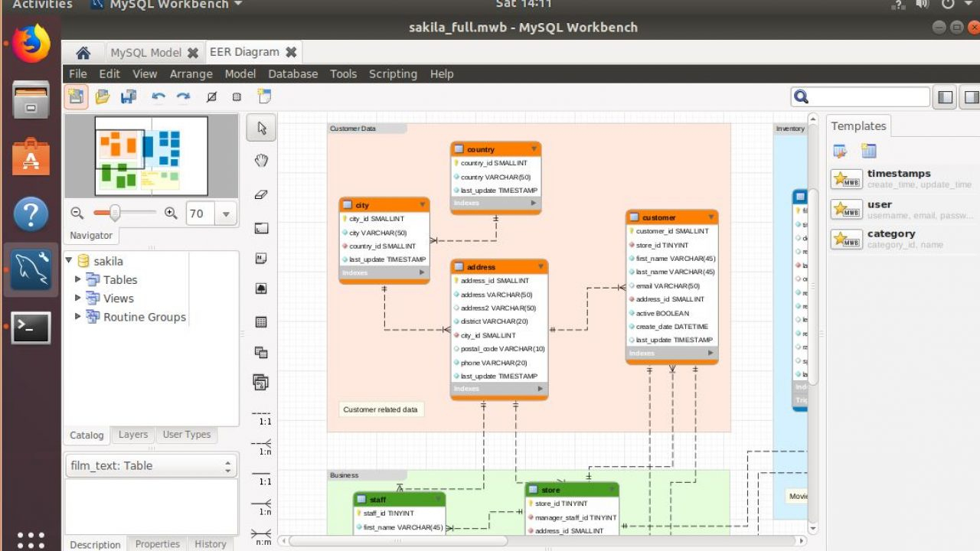Click the new model toolbar icon

76,96
